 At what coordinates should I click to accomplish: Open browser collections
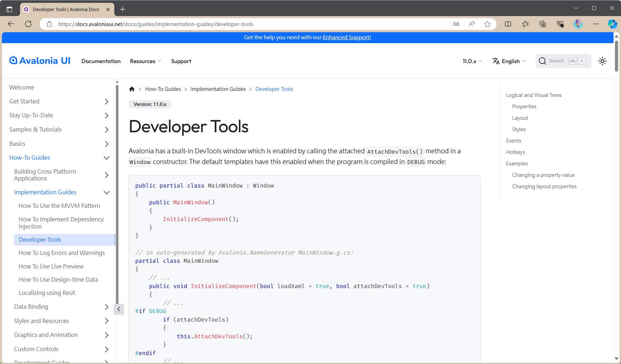pos(543,24)
